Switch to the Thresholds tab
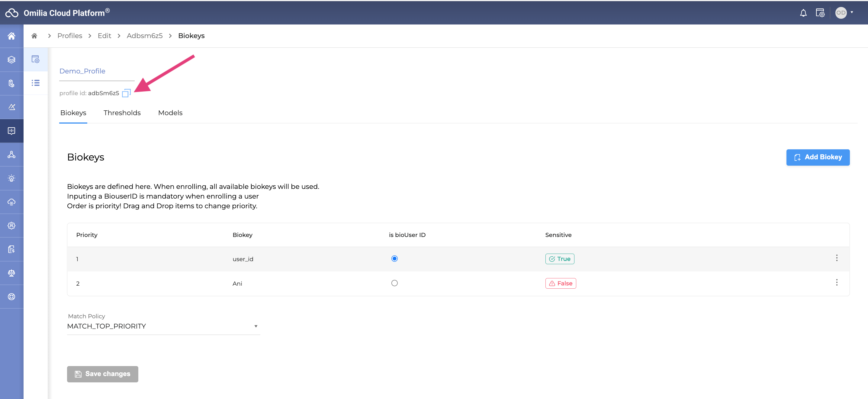868x399 pixels. (122, 113)
